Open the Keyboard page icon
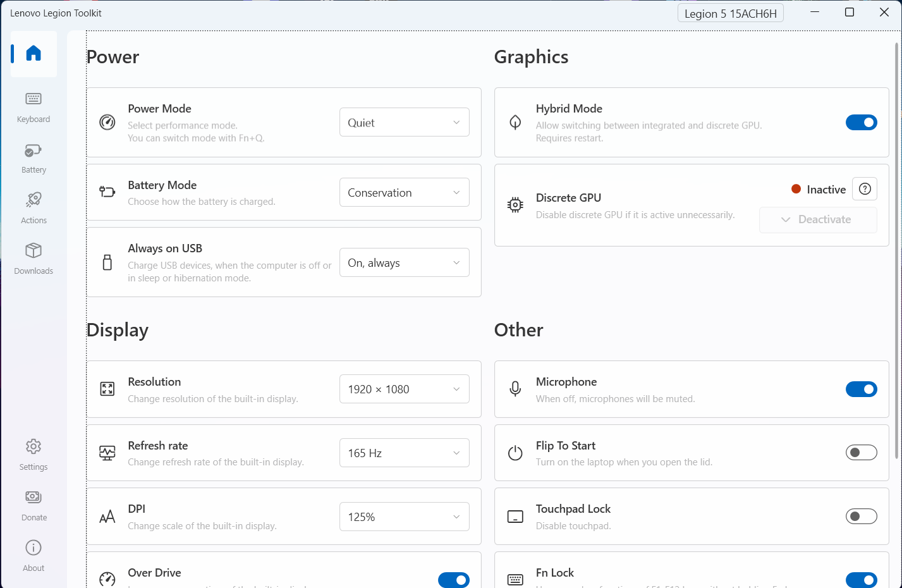The image size is (902, 588). [34, 99]
